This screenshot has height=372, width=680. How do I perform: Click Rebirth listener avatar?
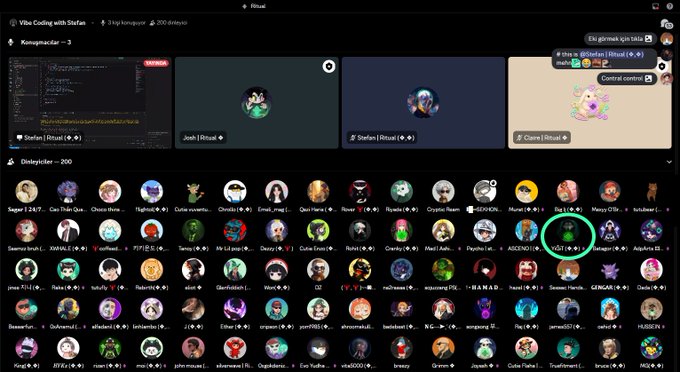(x=151, y=270)
